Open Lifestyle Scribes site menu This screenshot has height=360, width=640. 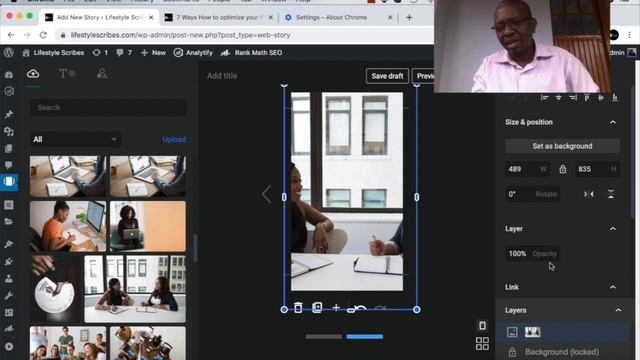pos(53,53)
